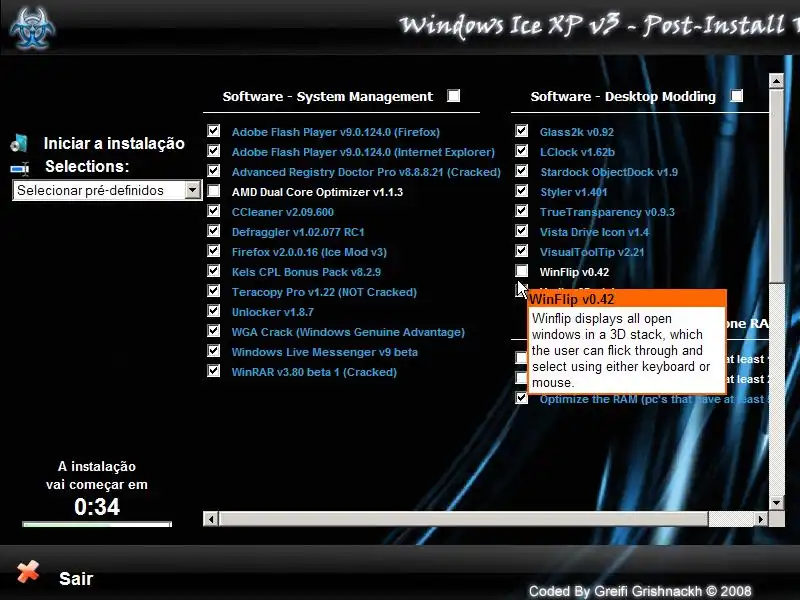Uncheck Advanced Registry Doctor Pro checkbox
The height and width of the screenshot is (600, 800).
(x=214, y=170)
